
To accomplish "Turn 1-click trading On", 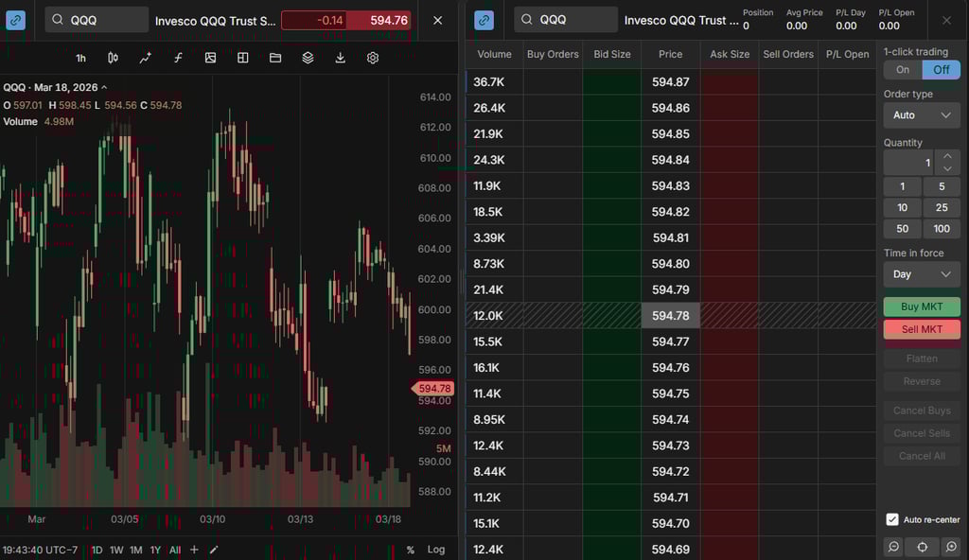I will pos(903,70).
